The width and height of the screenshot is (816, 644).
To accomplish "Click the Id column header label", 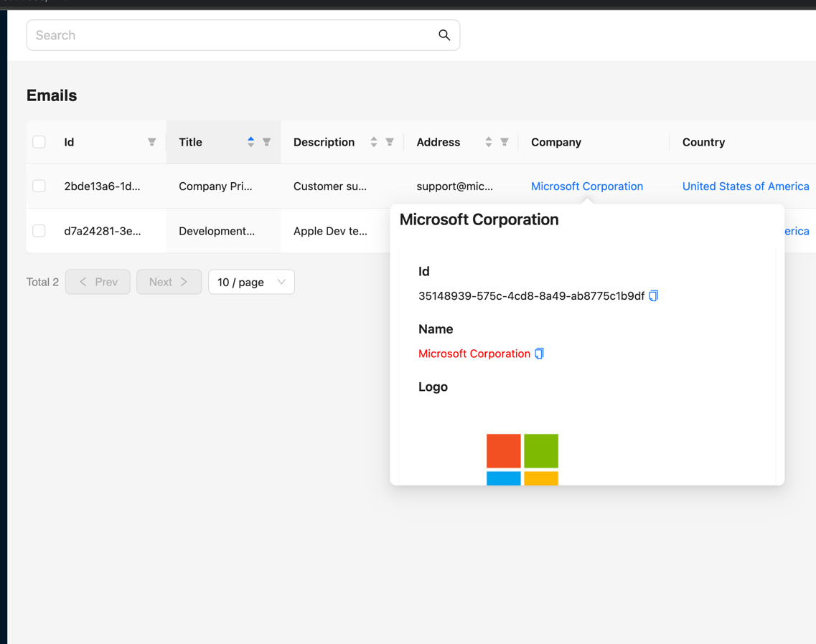I will point(69,142).
